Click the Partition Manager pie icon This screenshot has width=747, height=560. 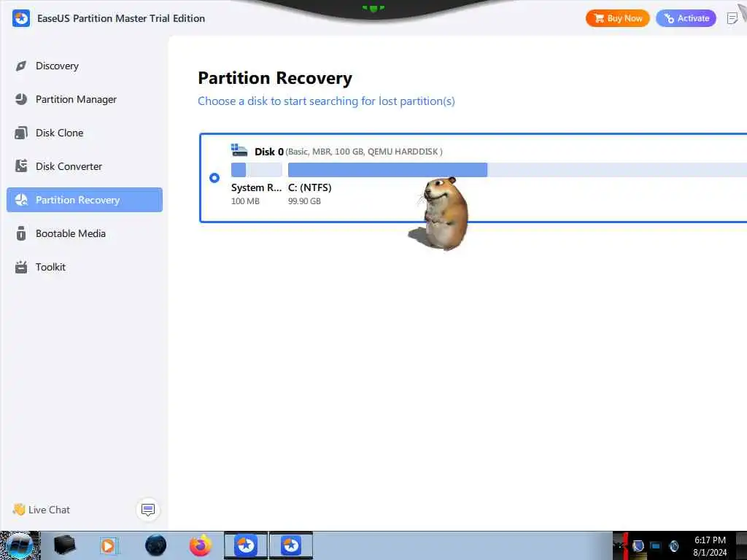[x=21, y=99]
